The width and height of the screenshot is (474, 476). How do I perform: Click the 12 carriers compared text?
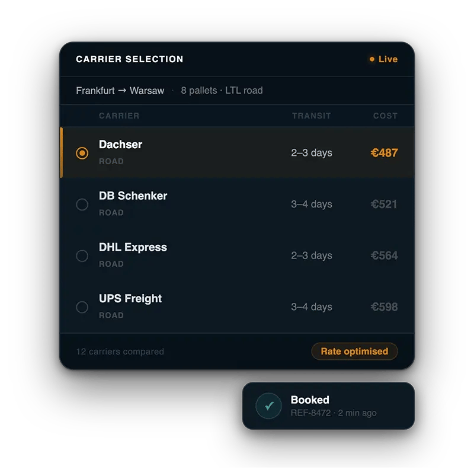(120, 352)
